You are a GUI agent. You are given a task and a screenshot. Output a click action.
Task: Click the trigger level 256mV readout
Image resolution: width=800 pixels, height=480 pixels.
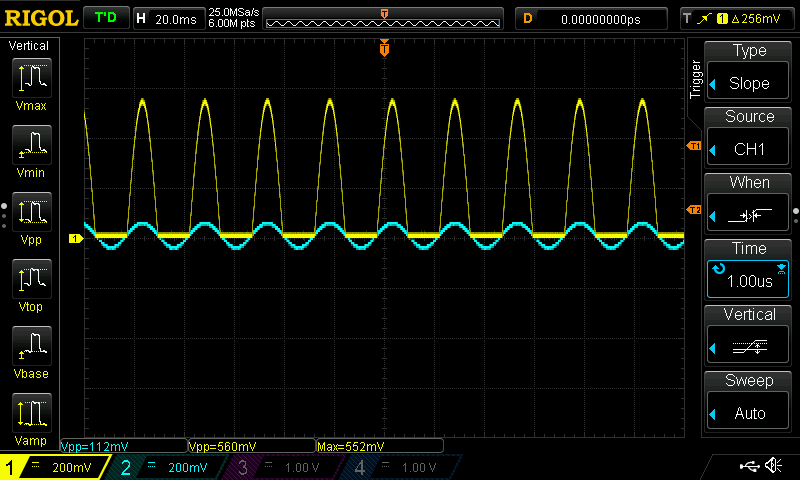pyautogui.click(x=756, y=19)
